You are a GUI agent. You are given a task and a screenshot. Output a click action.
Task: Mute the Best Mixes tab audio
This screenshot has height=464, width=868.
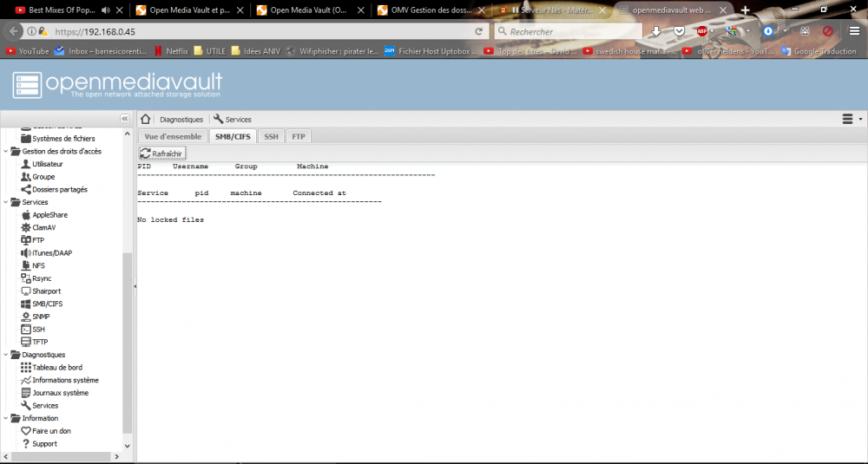pos(106,10)
